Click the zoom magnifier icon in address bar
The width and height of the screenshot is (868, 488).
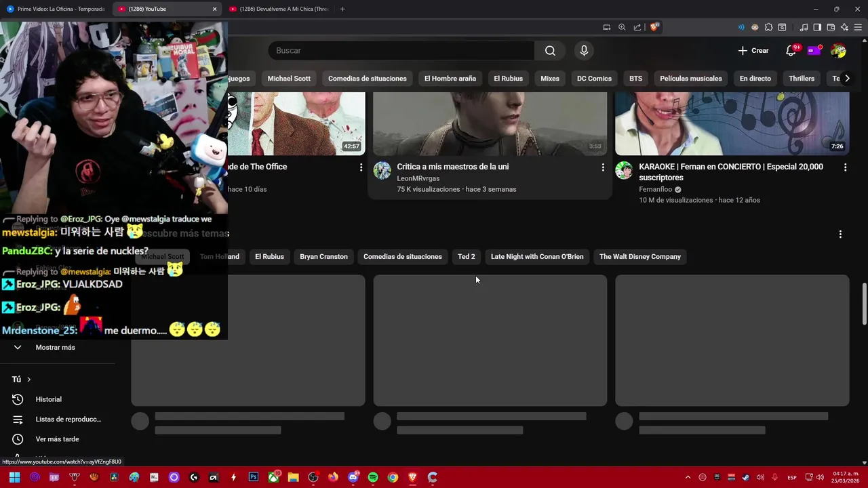pos(622,27)
